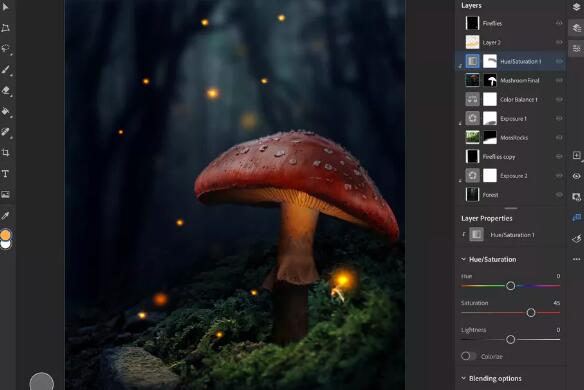Image resolution: width=584 pixels, height=390 pixels.
Task: Enable the Colorize toggle
Action: coord(468,356)
